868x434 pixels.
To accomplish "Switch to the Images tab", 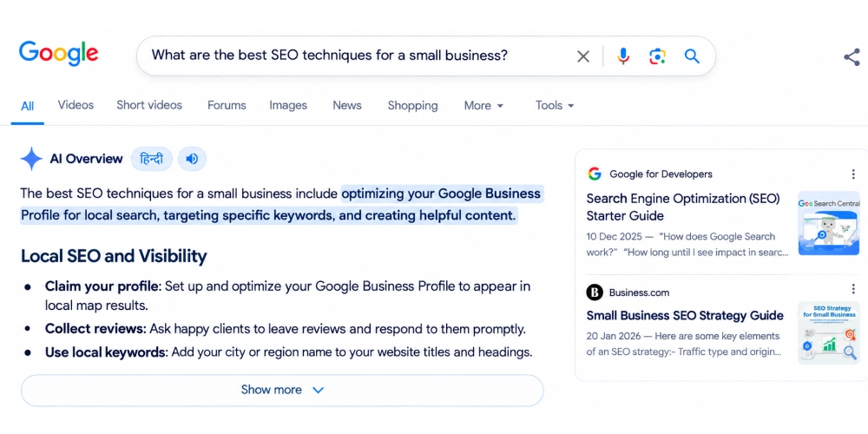I will (x=288, y=105).
